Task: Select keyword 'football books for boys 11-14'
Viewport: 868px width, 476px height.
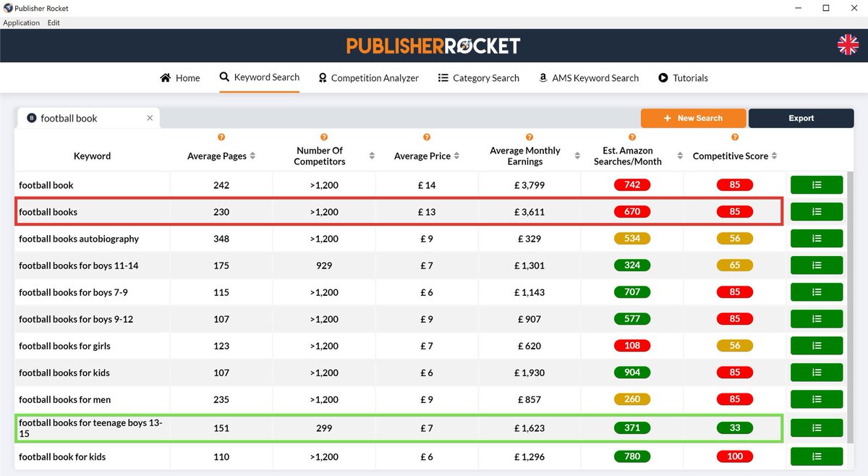Action: click(78, 265)
